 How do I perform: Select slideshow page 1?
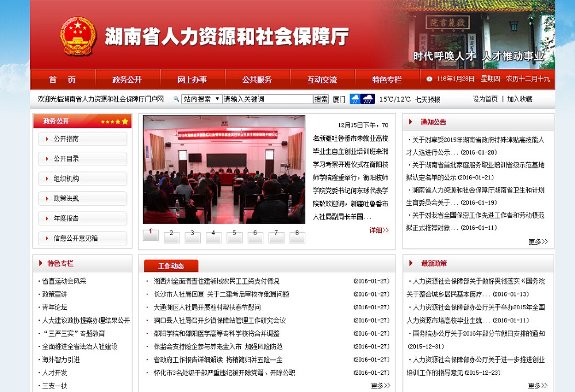[x=151, y=235]
